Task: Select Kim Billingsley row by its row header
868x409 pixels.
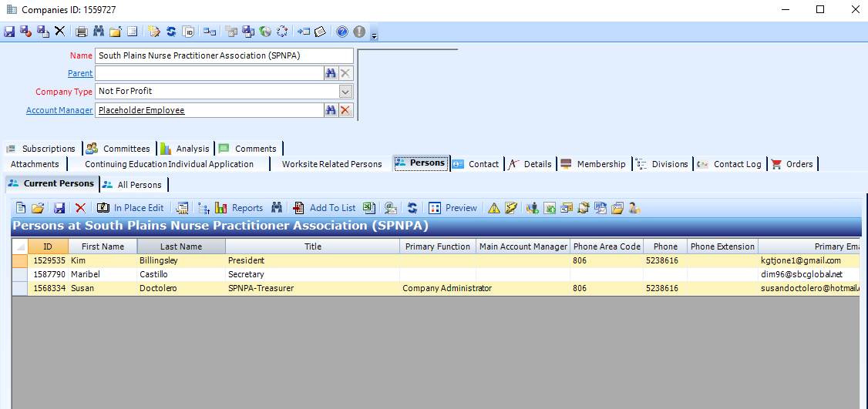Action: [x=19, y=260]
